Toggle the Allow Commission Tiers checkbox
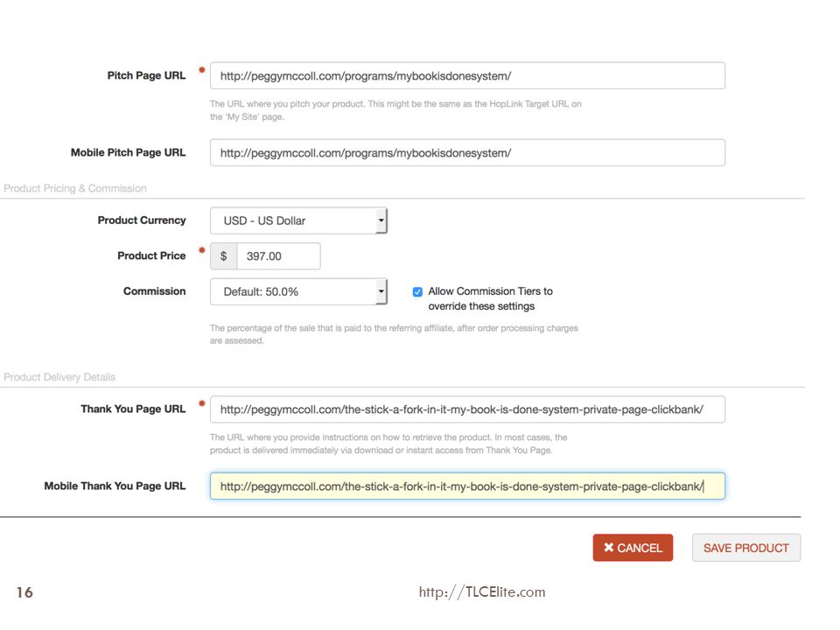Viewport: 840px width, 630px height. click(x=417, y=292)
